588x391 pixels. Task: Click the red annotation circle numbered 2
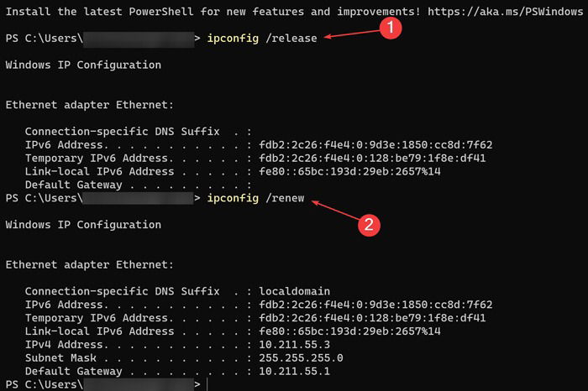(369, 225)
